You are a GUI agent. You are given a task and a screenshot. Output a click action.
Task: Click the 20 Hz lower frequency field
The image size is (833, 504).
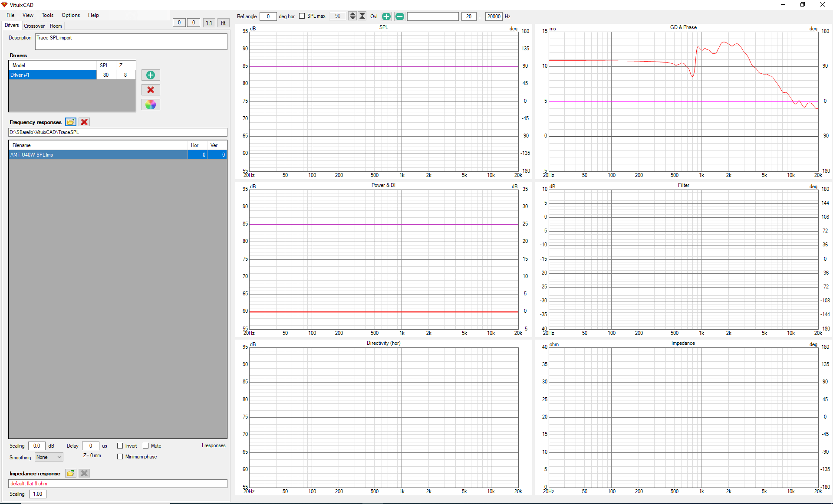(x=468, y=16)
